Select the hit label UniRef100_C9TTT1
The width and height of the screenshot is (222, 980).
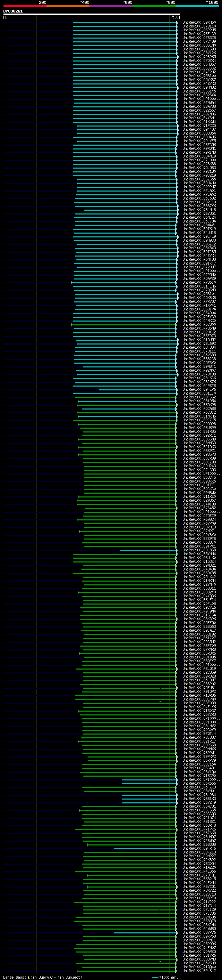[x=199, y=485]
